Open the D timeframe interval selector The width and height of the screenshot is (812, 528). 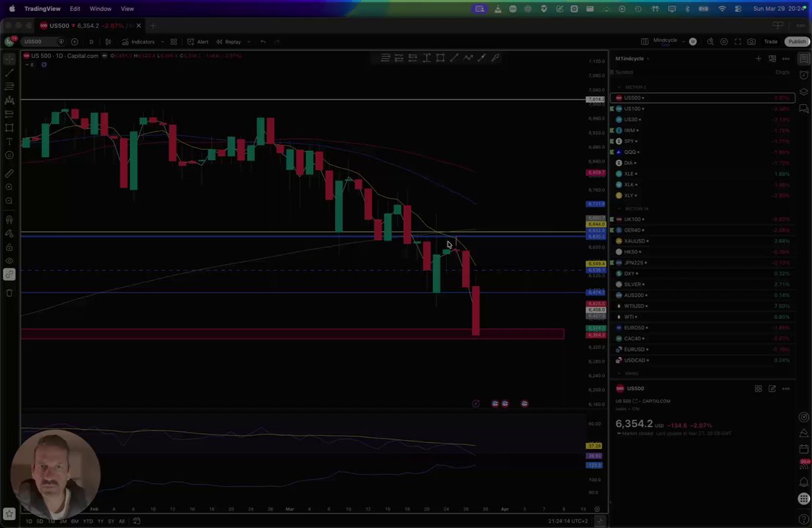91,42
